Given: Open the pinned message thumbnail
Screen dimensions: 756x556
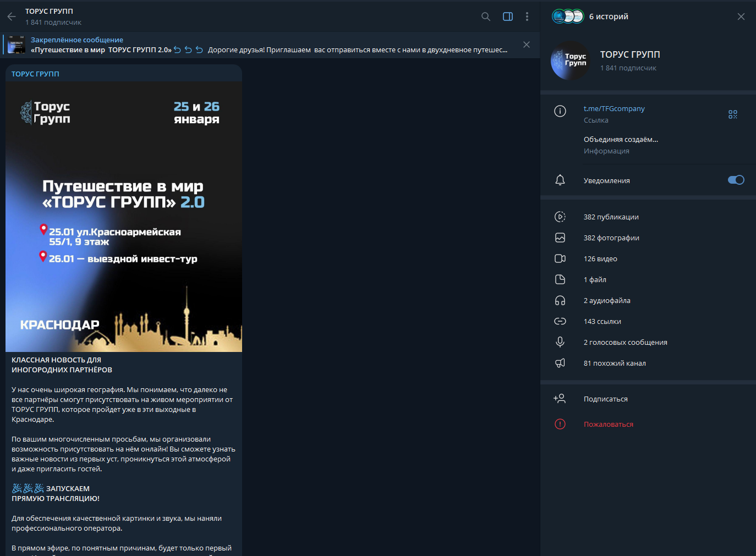Looking at the screenshot, I should click(x=17, y=45).
